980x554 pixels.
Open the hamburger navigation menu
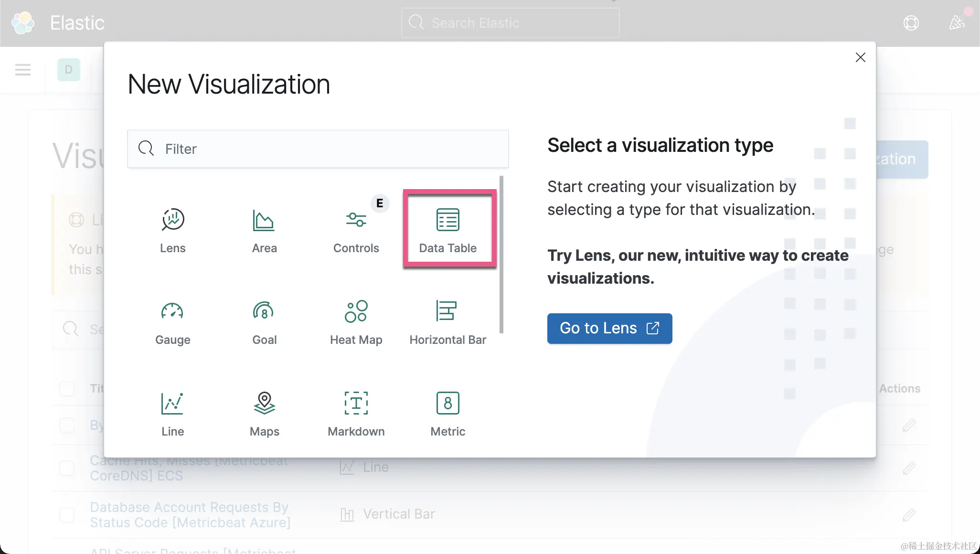coord(23,70)
